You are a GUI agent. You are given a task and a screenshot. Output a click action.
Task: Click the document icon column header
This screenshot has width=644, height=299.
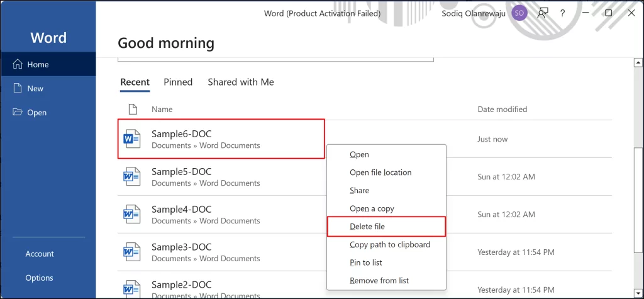(x=132, y=109)
